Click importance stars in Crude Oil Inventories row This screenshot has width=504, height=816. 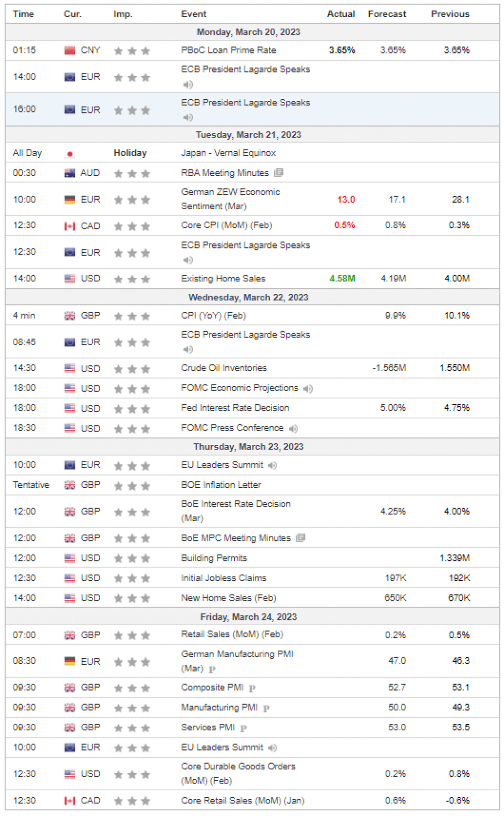(132, 369)
